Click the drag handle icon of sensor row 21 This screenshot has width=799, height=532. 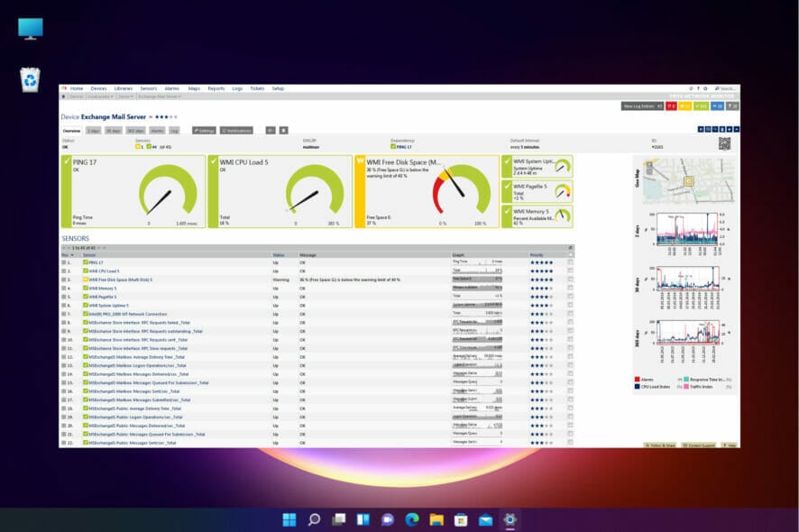[x=64, y=434]
